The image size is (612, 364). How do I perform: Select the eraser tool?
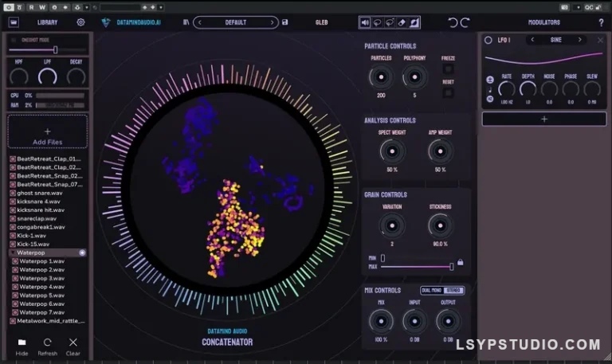[402, 22]
